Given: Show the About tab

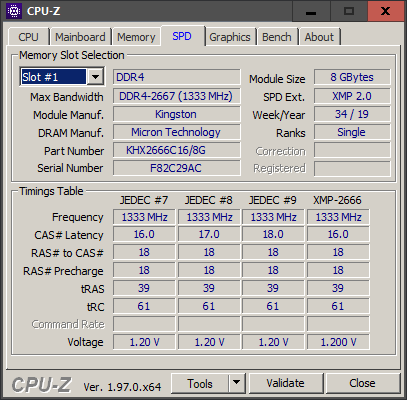Looking at the screenshot, I should (319, 37).
